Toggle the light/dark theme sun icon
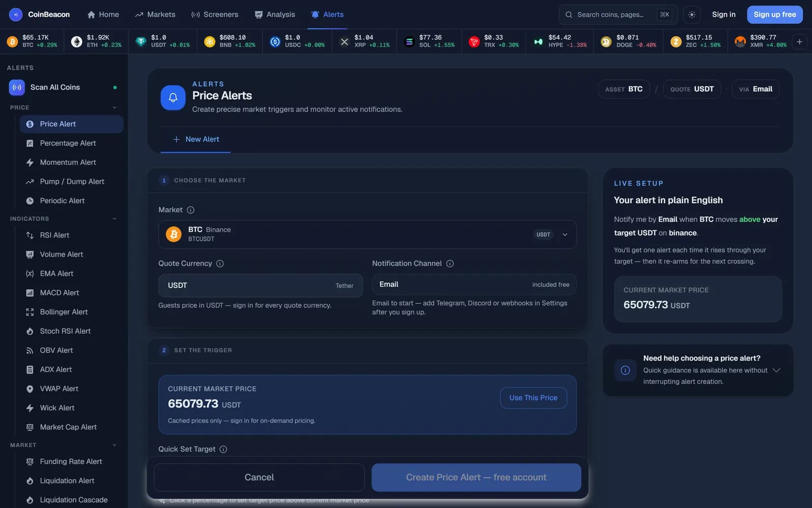 tap(692, 15)
